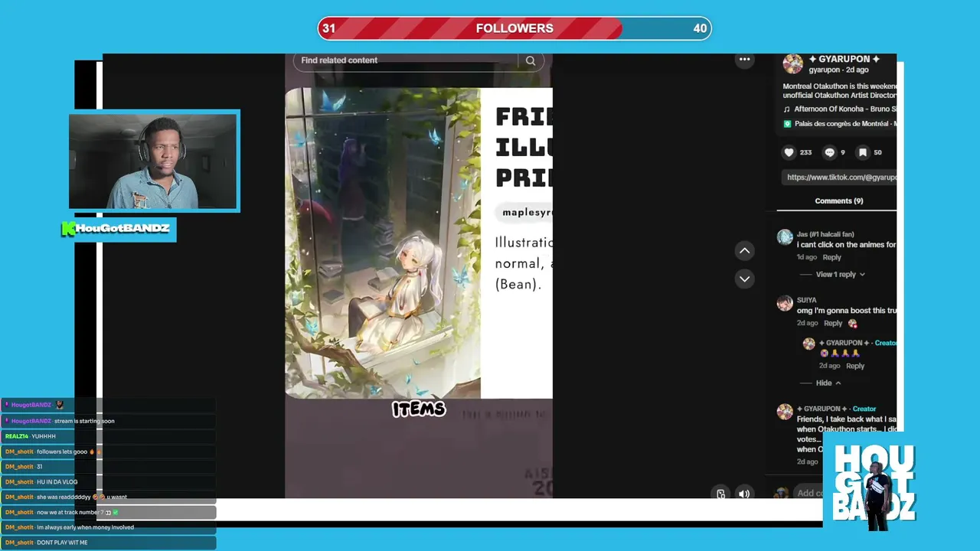Viewport: 980px width, 551px height.
Task: Click the Add comment input field
Action: (x=808, y=493)
